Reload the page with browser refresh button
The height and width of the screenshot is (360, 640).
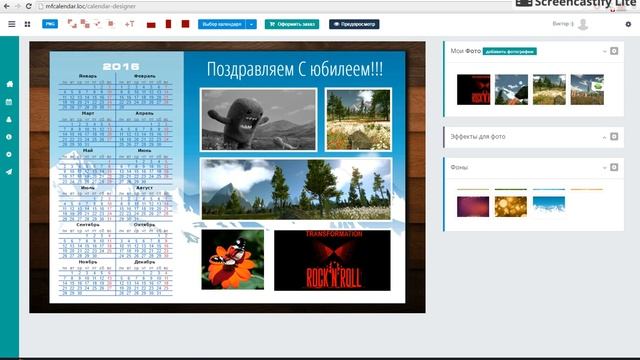pos(29,6)
